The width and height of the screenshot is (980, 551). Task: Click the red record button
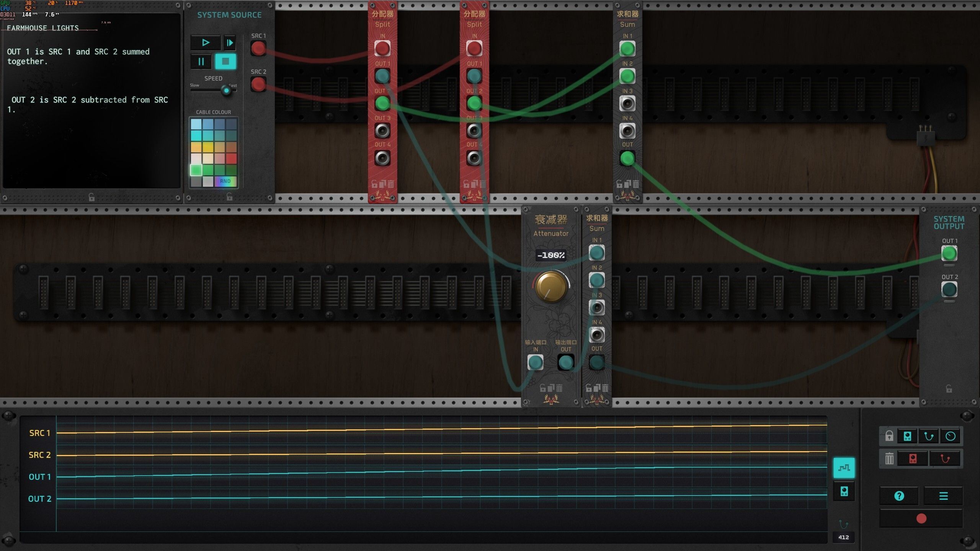tap(921, 518)
